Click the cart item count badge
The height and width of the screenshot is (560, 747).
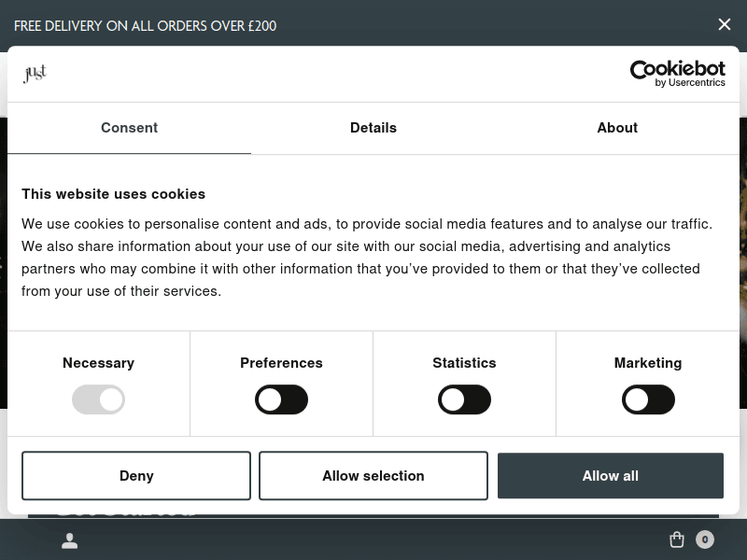pos(705,539)
